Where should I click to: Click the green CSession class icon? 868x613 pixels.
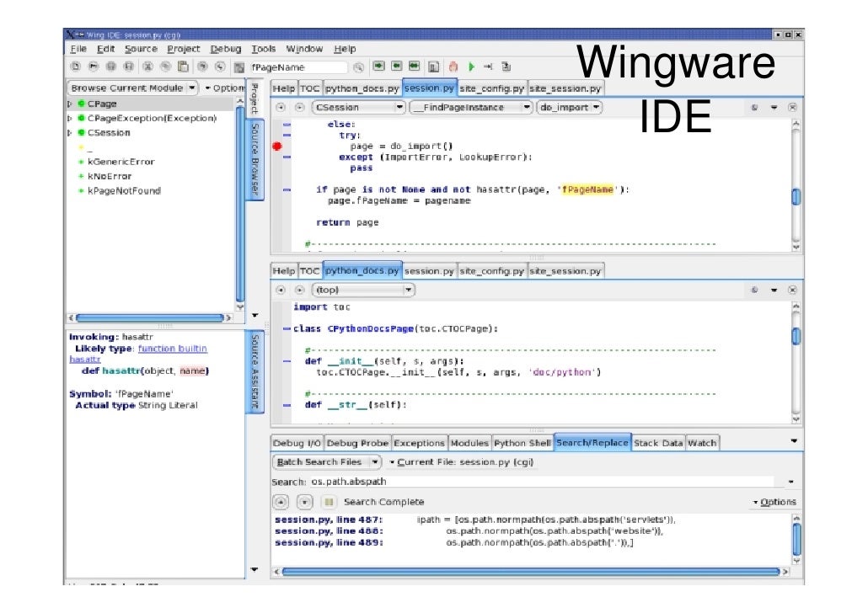[82, 133]
